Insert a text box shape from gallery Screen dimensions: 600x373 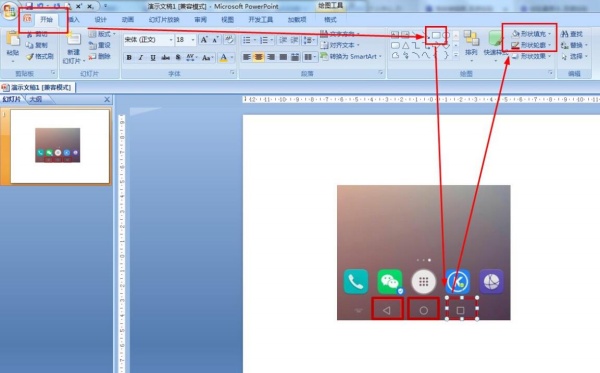tap(395, 35)
